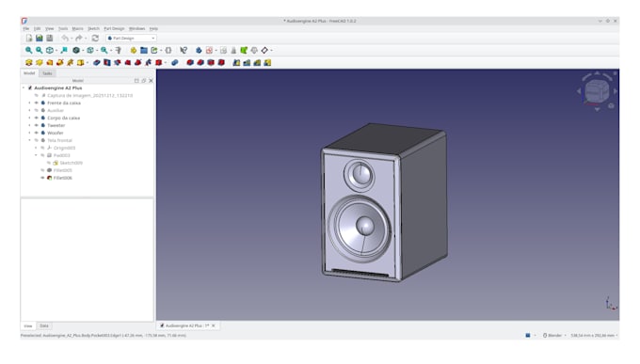Click the draw style sphere icon

pos(76,50)
